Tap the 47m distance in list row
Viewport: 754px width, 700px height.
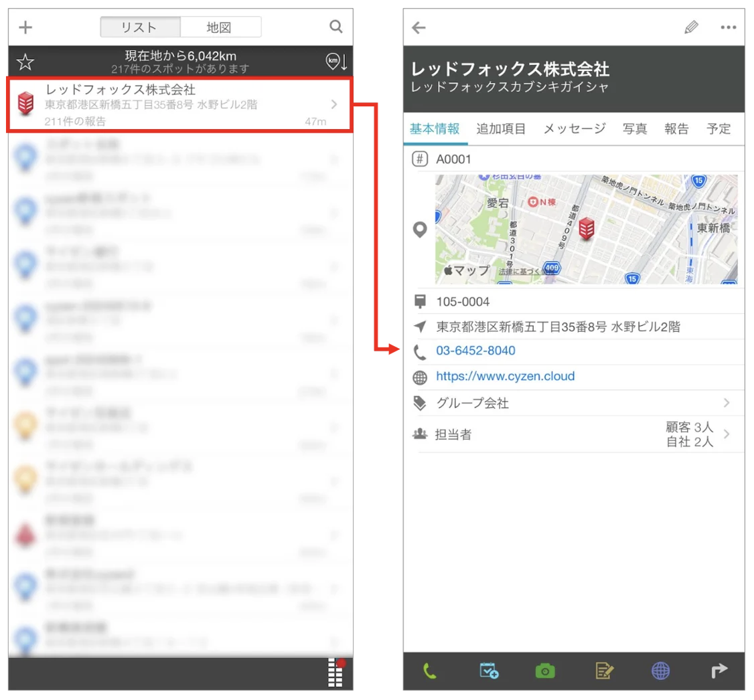point(315,122)
